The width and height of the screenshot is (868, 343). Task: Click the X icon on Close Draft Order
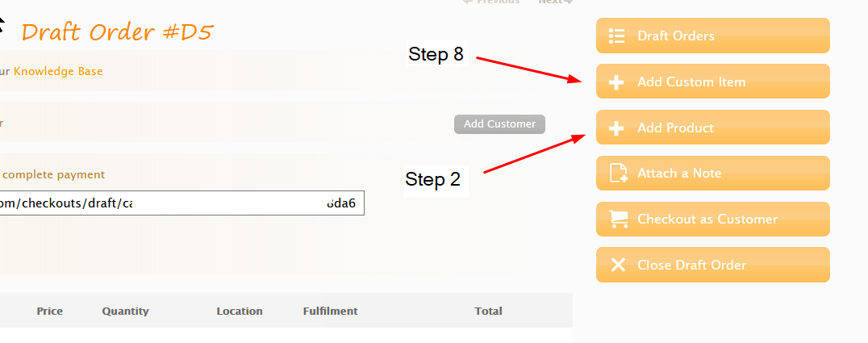pyautogui.click(x=618, y=265)
